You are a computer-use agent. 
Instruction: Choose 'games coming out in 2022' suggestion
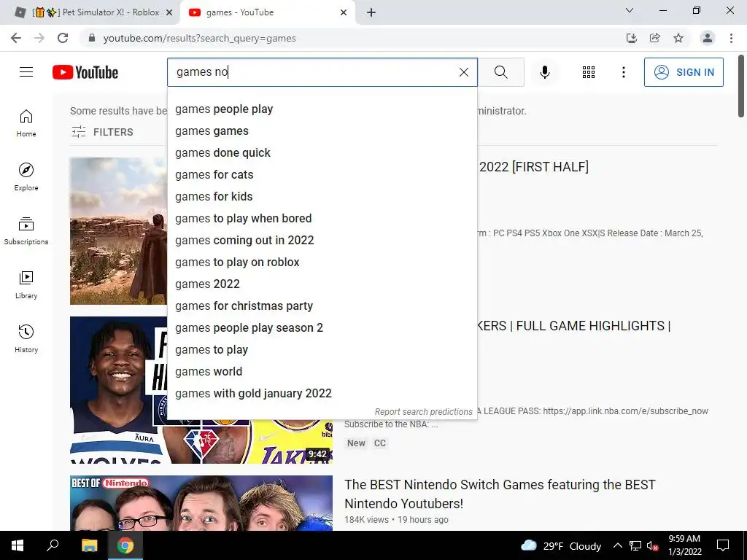pyautogui.click(x=322, y=241)
